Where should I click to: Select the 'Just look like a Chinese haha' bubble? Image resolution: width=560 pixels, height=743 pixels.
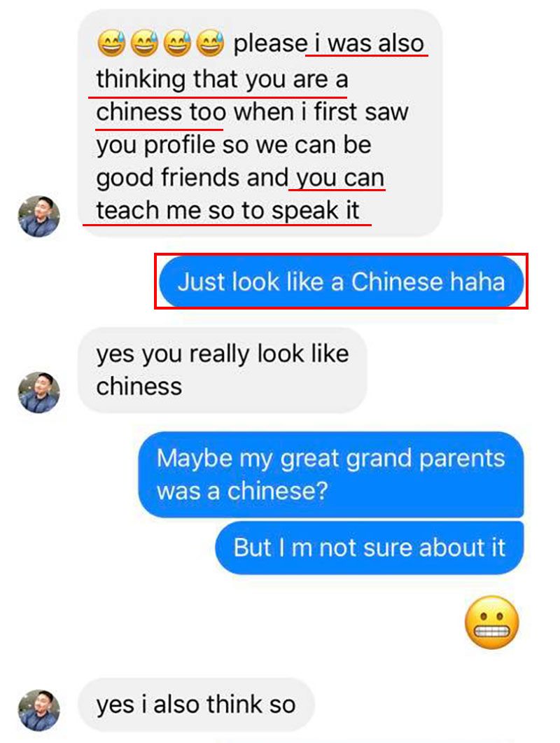[341, 282]
